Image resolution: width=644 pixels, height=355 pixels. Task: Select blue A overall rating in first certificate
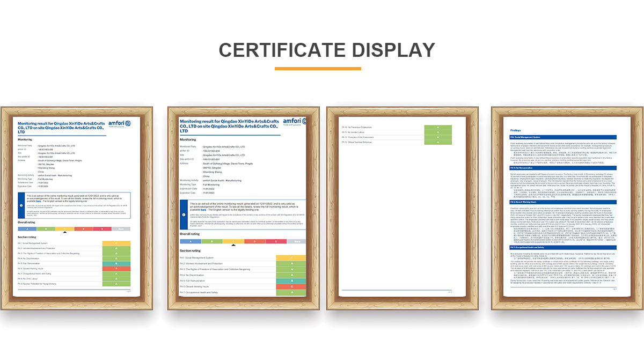27,228
